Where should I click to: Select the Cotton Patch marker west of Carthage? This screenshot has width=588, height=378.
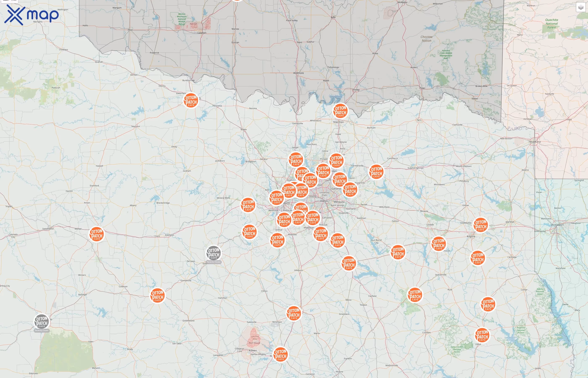478,258
